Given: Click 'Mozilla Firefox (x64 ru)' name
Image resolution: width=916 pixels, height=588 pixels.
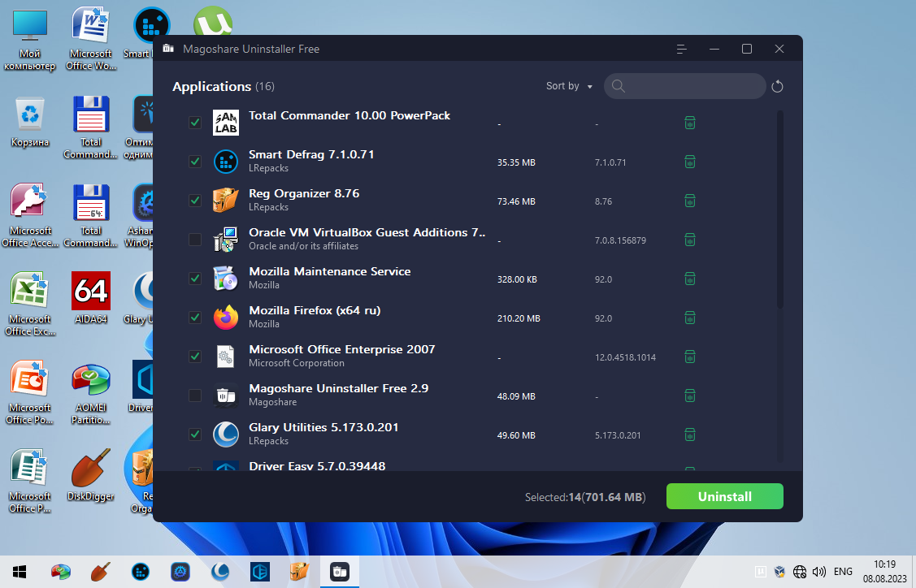Looking at the screenshot, I should (x=315, y=310).
